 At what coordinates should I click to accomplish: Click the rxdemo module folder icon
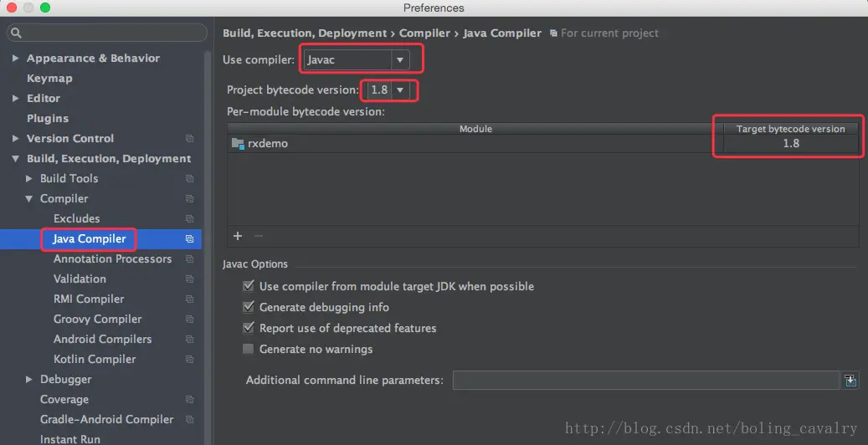238,143
